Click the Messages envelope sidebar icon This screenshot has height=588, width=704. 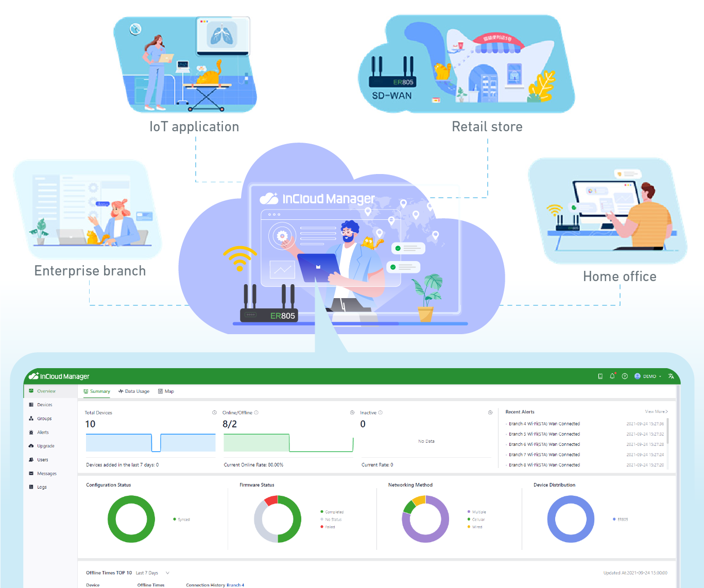31,474
